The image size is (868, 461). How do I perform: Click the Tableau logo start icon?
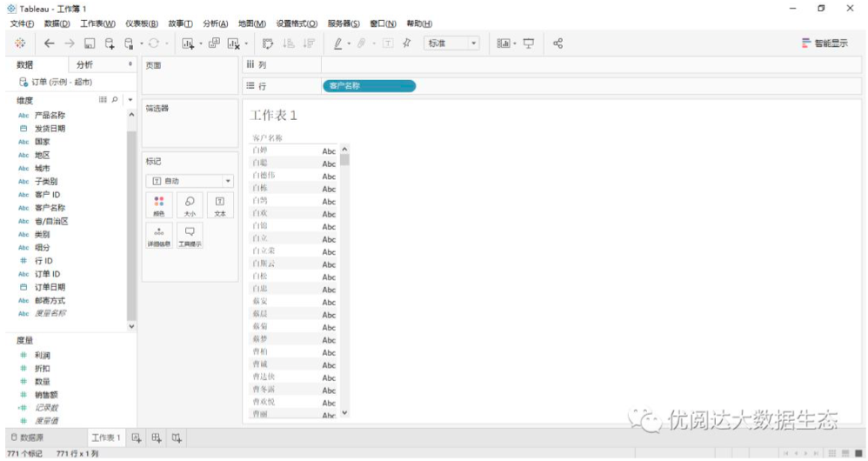click(20, 43)
